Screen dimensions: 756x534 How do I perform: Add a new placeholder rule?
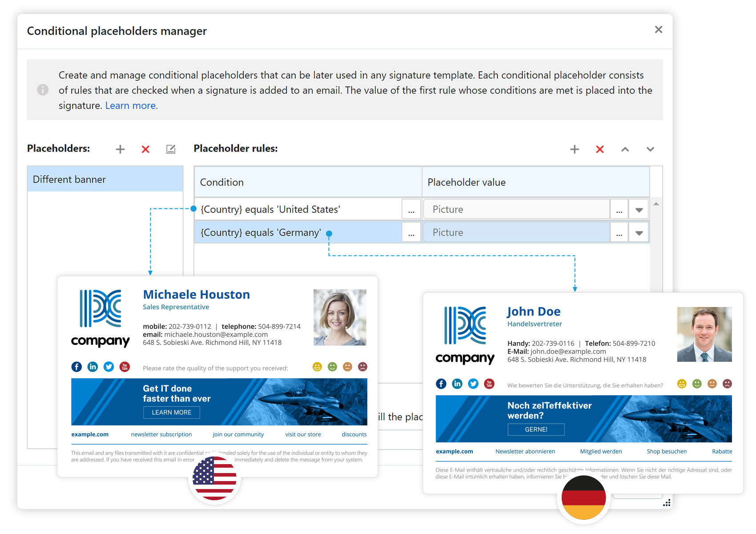click(x=575, y=149)
